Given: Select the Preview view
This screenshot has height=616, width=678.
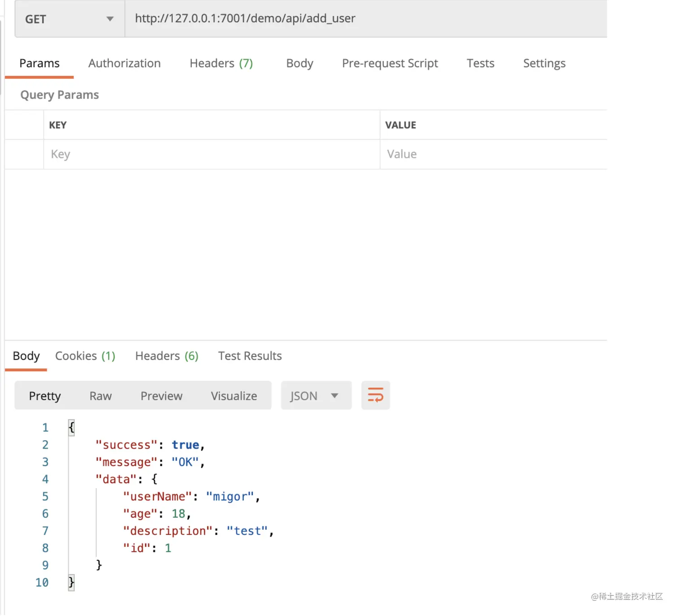Looking at the screenshot, I should pyautogui.click(x=161, y=396).
